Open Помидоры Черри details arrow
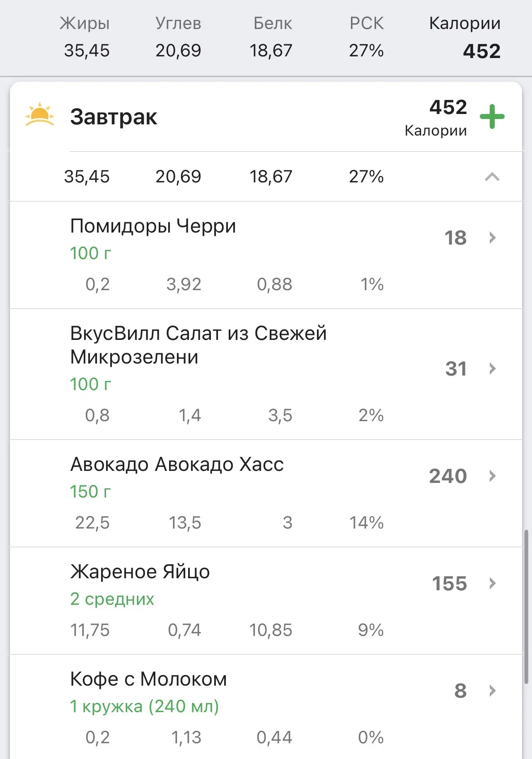The width and height of the screenshot is (532, 759). click(492, 238)
